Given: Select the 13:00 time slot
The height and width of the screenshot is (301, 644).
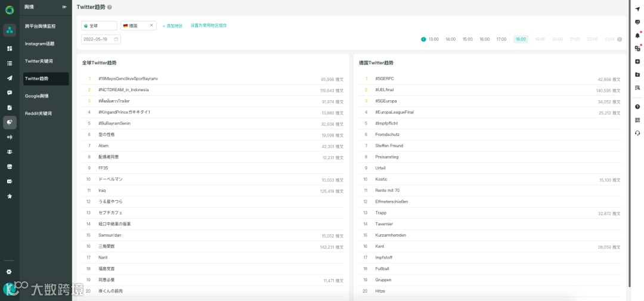Looking at the screenshot, I should coord(434,39).
